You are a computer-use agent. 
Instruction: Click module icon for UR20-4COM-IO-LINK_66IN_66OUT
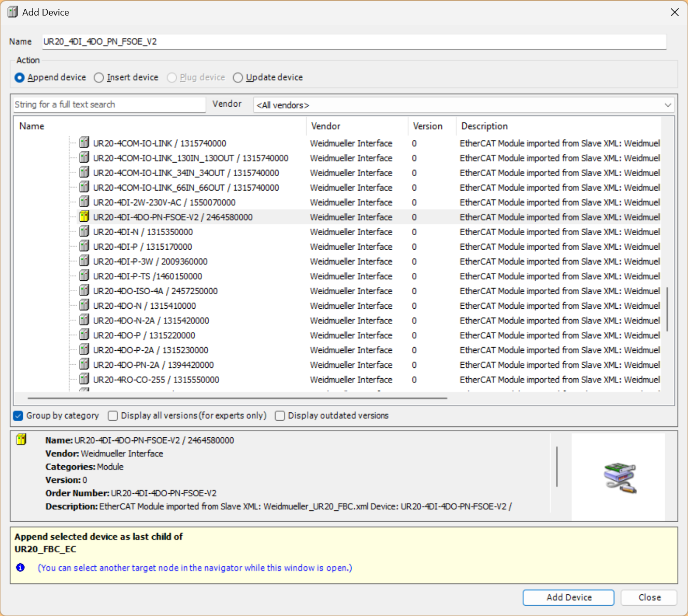pyautogui.click(x=84, y=187)
